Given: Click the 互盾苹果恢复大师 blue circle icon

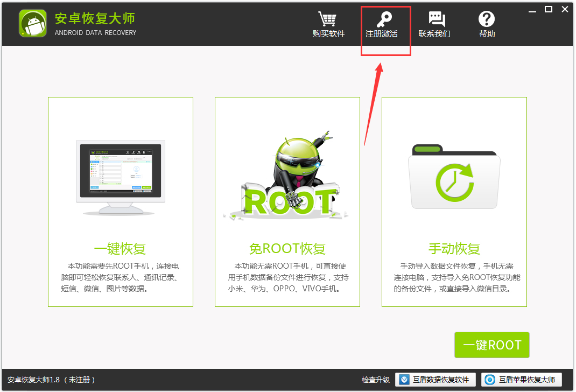Looking at the screenshot, I should [489, 380].
